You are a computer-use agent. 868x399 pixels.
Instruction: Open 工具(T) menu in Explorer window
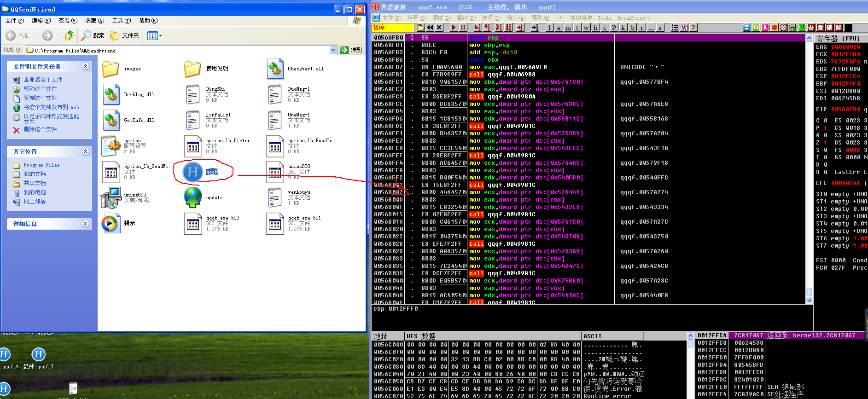[122, 21]
